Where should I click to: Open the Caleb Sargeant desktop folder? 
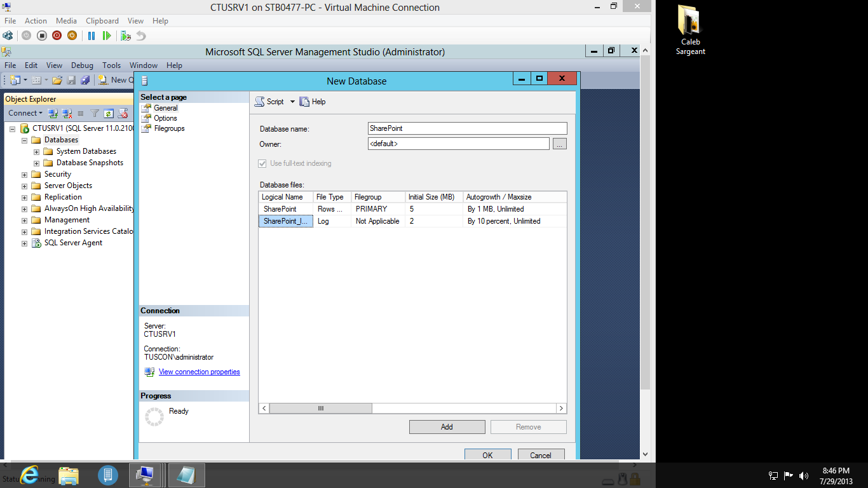690,30
